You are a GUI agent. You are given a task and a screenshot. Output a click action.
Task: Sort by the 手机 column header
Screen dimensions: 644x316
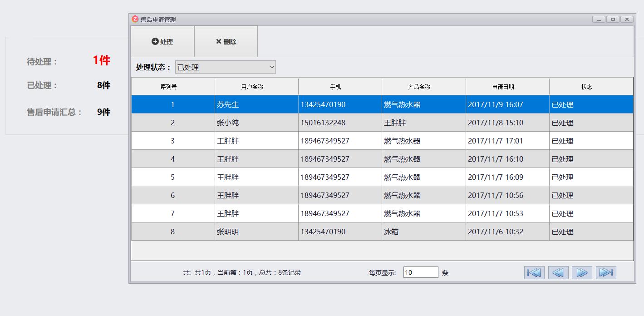pos(340,87)
